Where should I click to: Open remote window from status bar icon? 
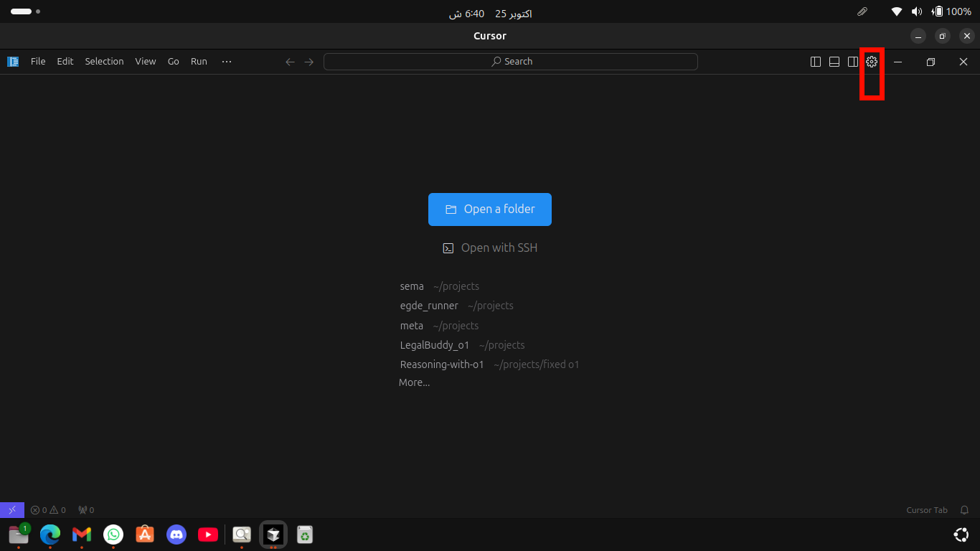[x=12, y=510]
